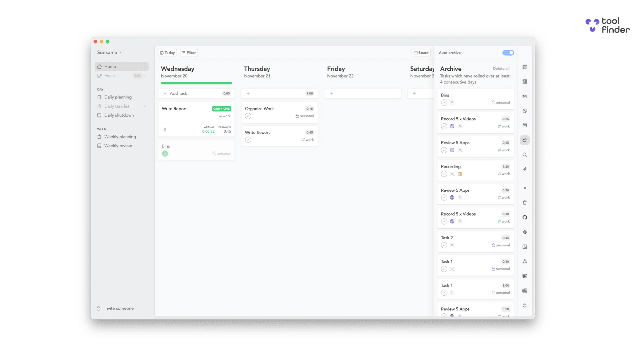
Task: Open the Gmail integration panel
Action: coord(525,96)
